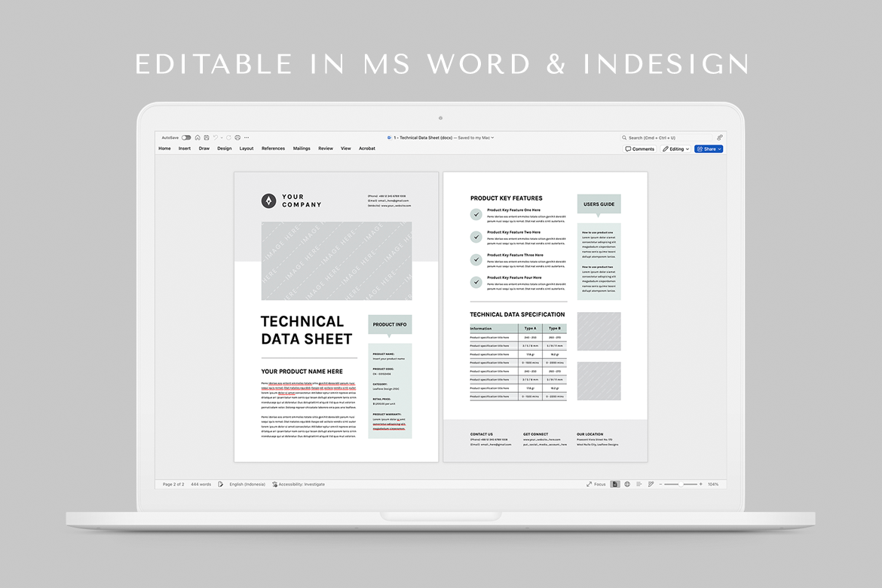
Task: Click Accessibility: Investigate in status bar
Action: pos(299,484)
